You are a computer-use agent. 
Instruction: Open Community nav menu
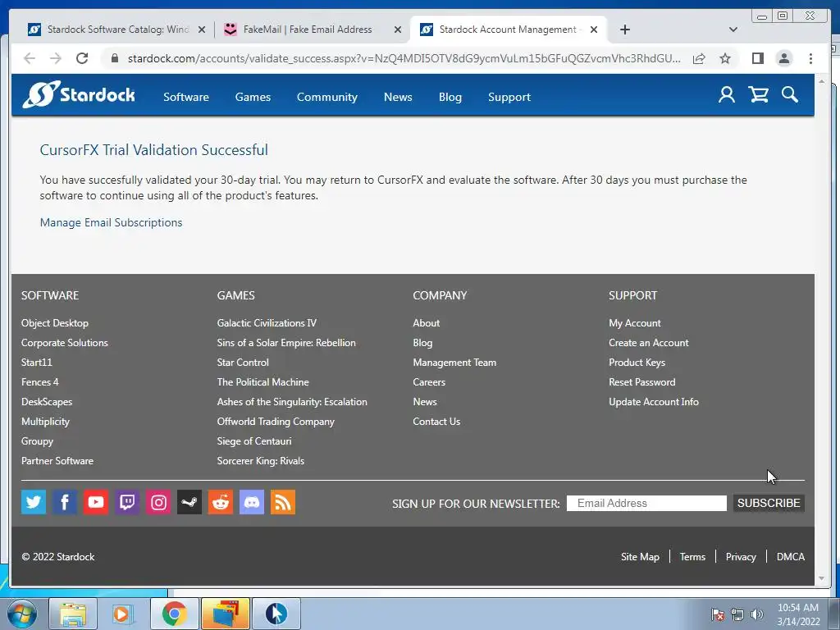tap(326, 97)
